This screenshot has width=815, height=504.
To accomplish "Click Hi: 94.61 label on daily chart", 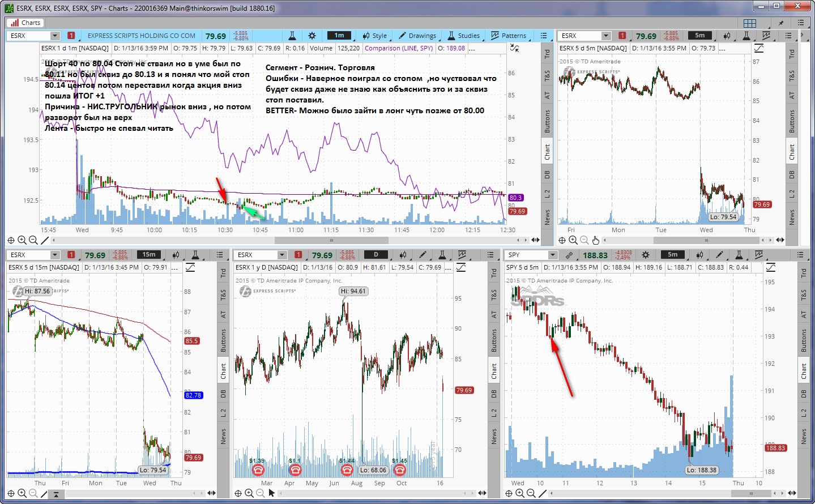I will [x=353, y=291].
